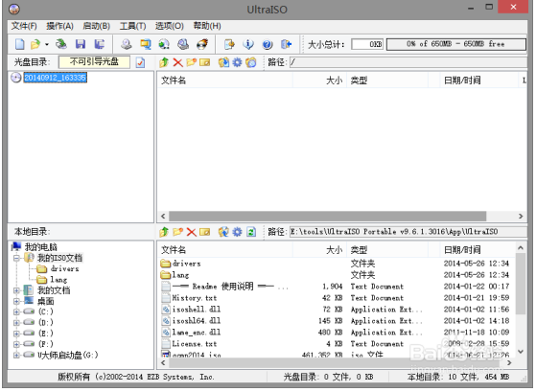Open the dropdown arrow next to Open icon
Screen dimensions: 536x392
[47, 44]
